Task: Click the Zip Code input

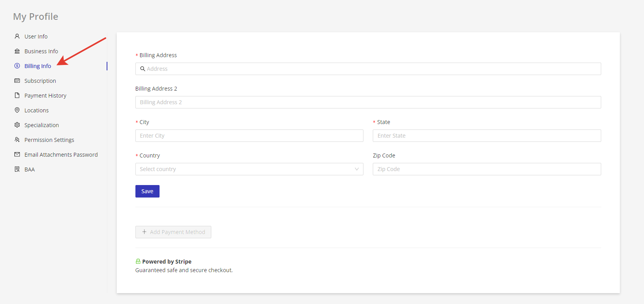Action: click(487, 169)
